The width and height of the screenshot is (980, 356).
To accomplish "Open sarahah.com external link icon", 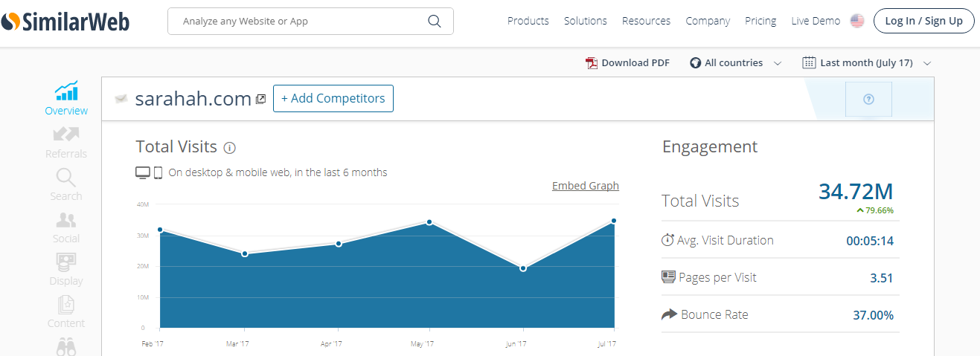I will coord(260,99).
